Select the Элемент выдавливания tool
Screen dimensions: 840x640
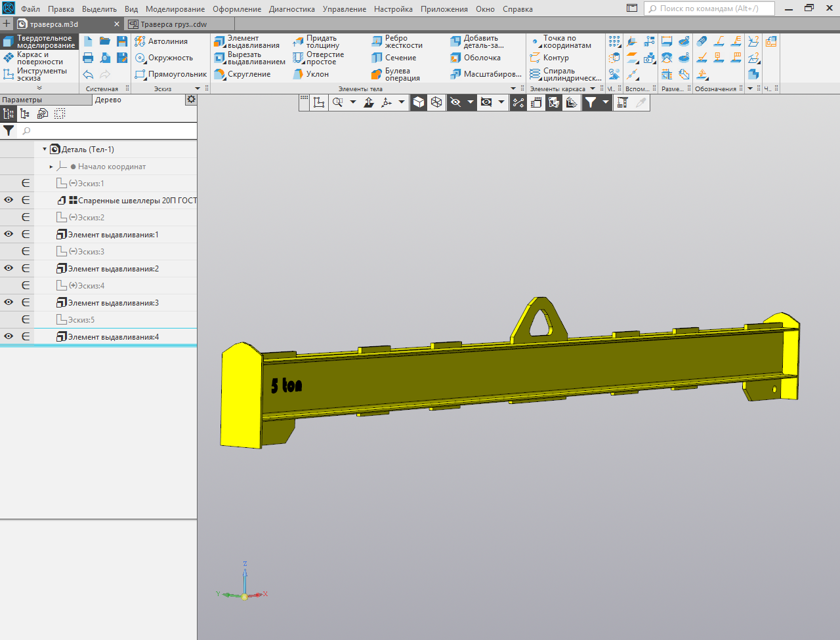click(x=247, y=42)
